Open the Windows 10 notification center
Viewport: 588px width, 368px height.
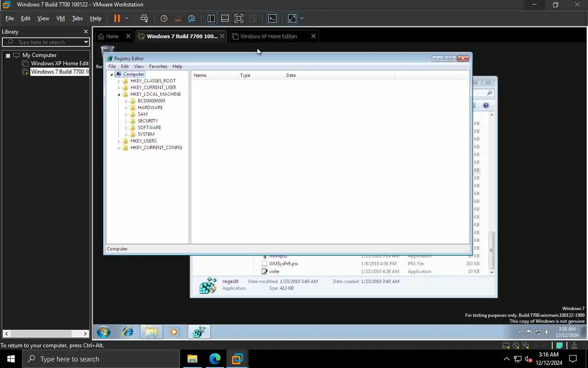pos(573,359)
